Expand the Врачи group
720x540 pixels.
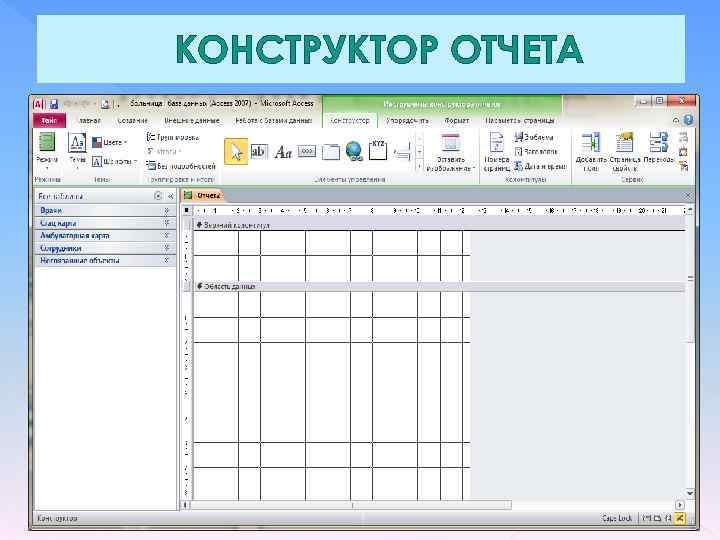(105, 210)
